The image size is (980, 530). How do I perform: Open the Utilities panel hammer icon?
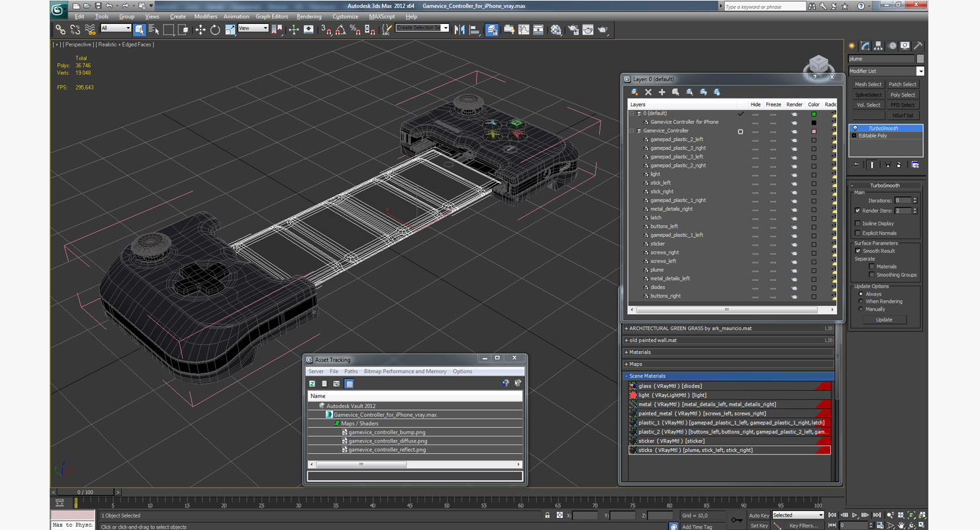[x=918, y=46]
